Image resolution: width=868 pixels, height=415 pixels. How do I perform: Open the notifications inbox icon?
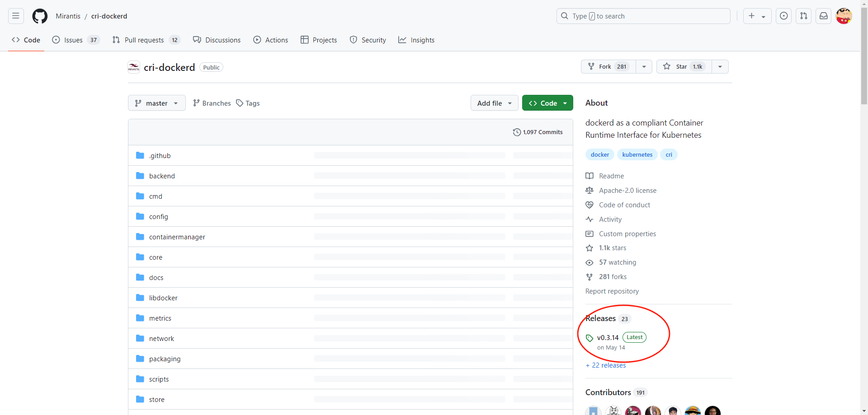[823, 16]
